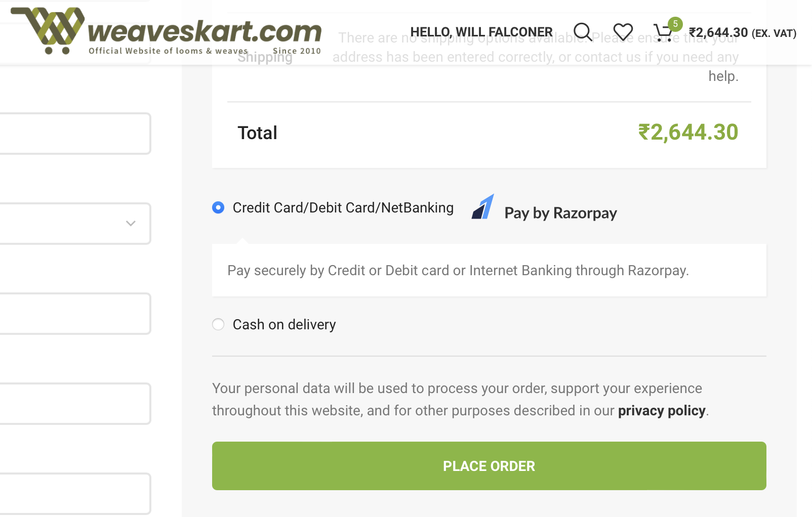Click the Razorpay logo next to payment option
The image size is (812, 517).
tap(482, 207)
